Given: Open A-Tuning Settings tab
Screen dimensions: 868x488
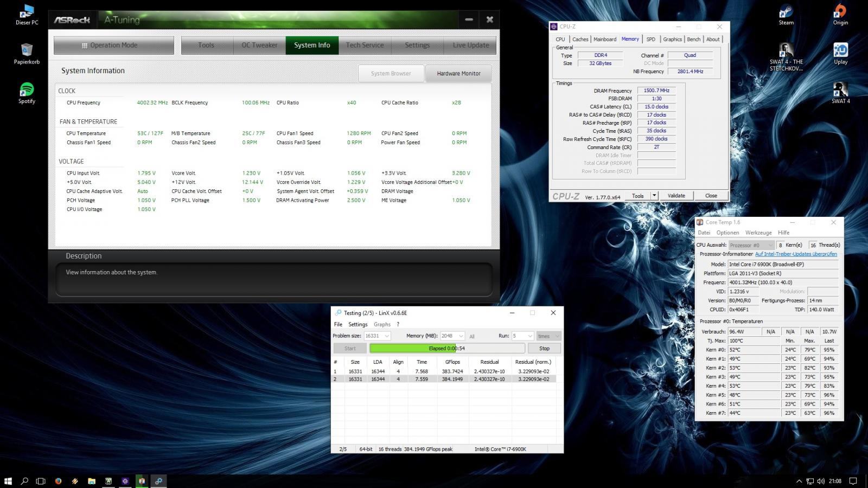Looking at the screenshot, I should (417, 46).
